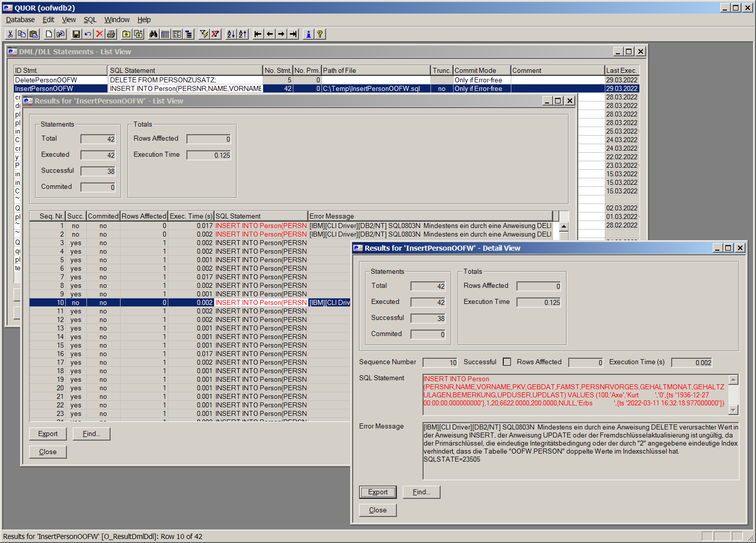
Task: Click Find... button in Detail View
Action: pyautogui.click(x=421, y=492)
